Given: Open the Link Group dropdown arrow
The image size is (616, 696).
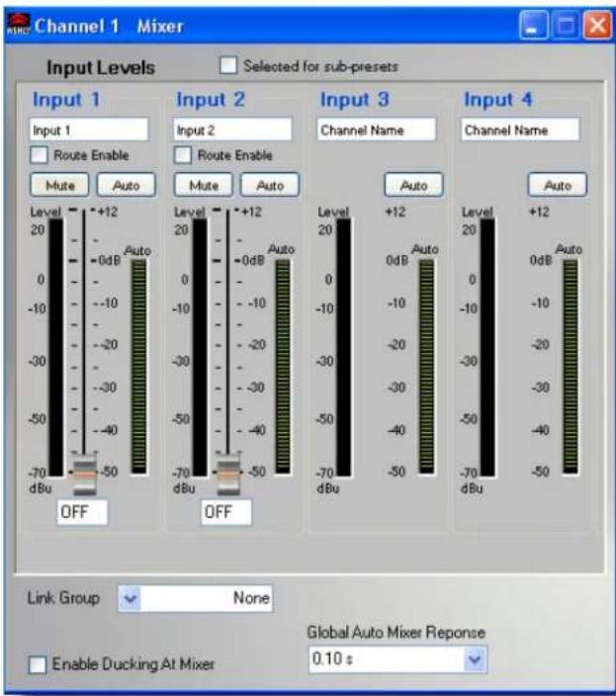Looking at the screenshot, I should click(x=130, y=598).
